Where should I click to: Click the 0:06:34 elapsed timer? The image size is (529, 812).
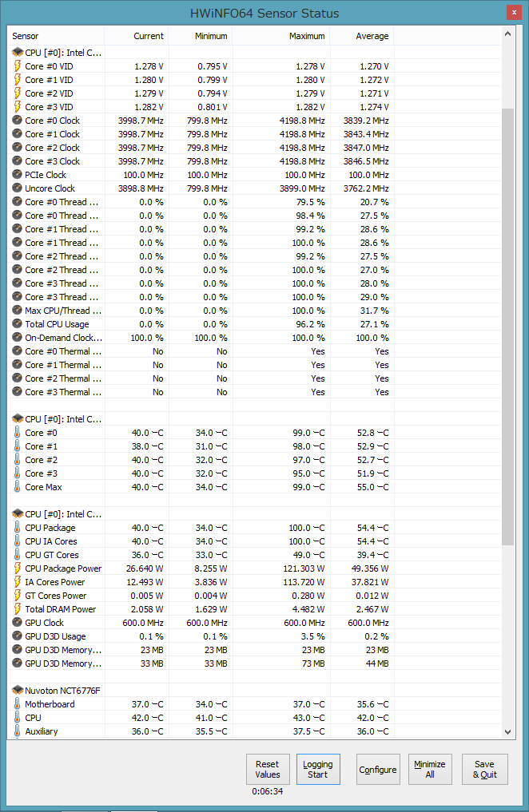[268, 790]
